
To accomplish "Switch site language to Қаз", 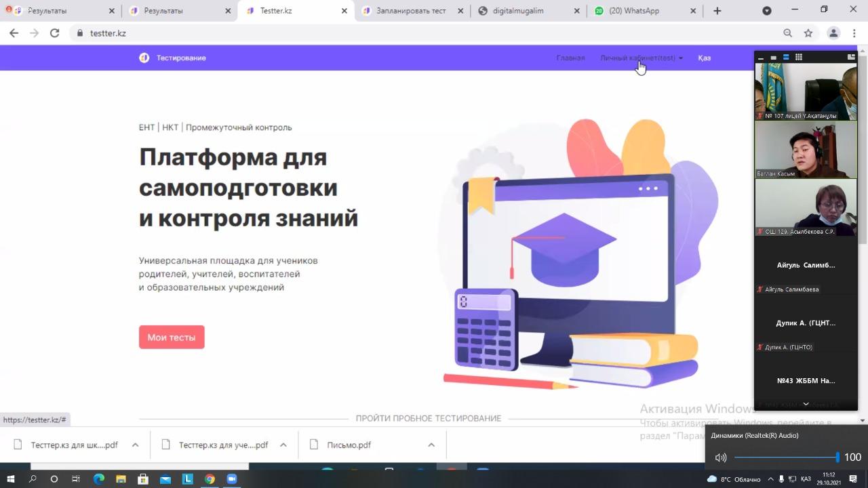I will click(705, 58).
